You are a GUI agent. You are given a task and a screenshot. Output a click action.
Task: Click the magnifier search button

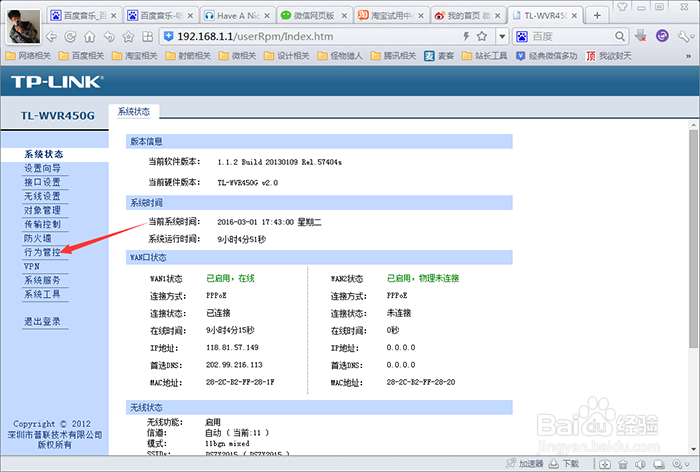pyautogui.click(x=620, y=36)
